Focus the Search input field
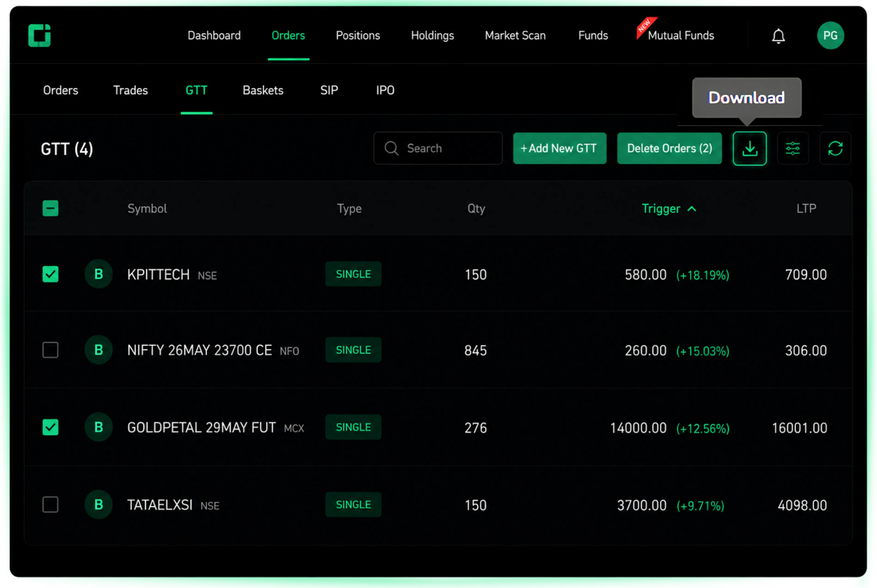 coord(438,148)
